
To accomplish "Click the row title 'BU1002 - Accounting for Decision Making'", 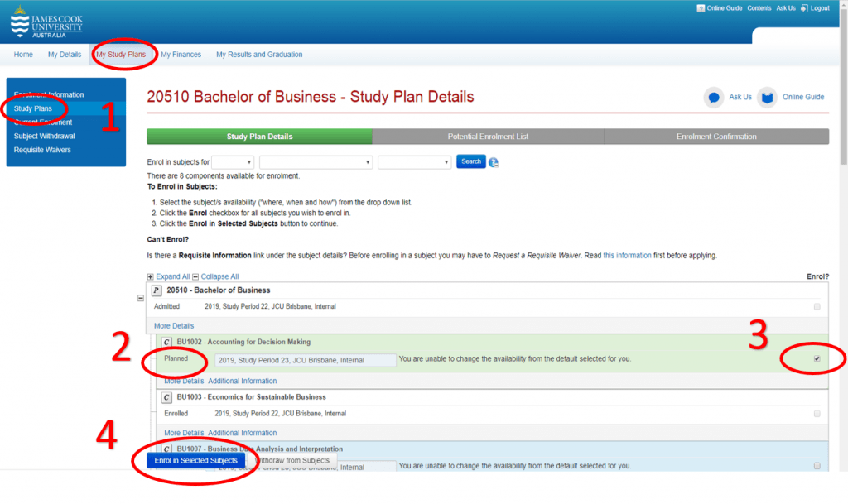I will (243, 342).
